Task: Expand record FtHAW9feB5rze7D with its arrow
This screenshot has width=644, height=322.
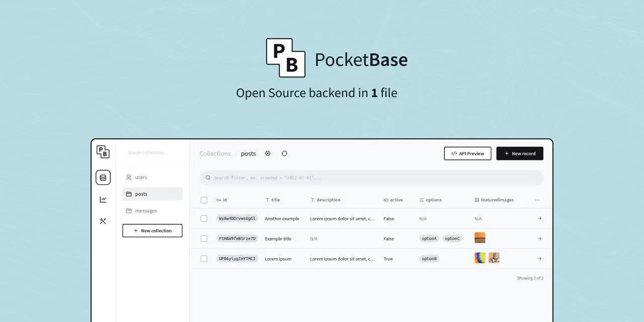Action: (539, 238)
